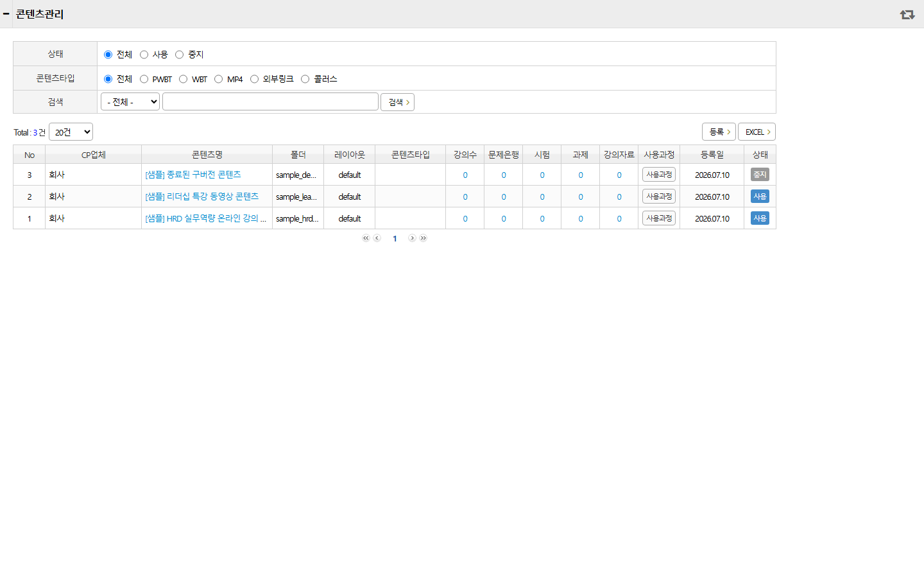Select 상태 사용 radio button
Image resolution: width=924 pixels, height=578 pixels.
(x=144, y=55)
